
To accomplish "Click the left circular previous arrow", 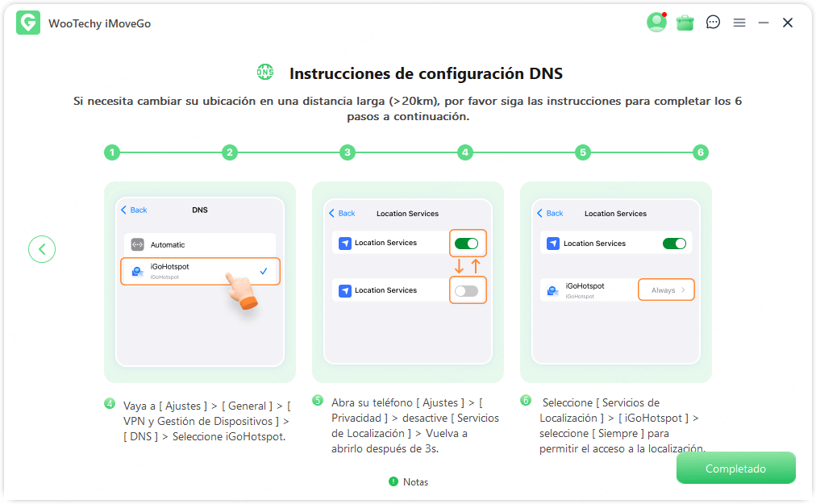I will (x=42, y=249).
